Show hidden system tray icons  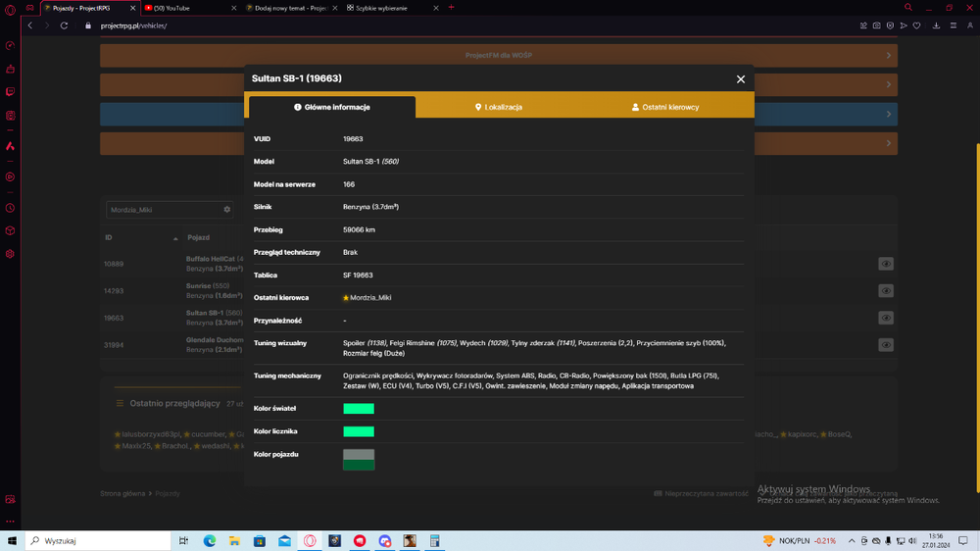pyautogui.click(x=852, y=540)
